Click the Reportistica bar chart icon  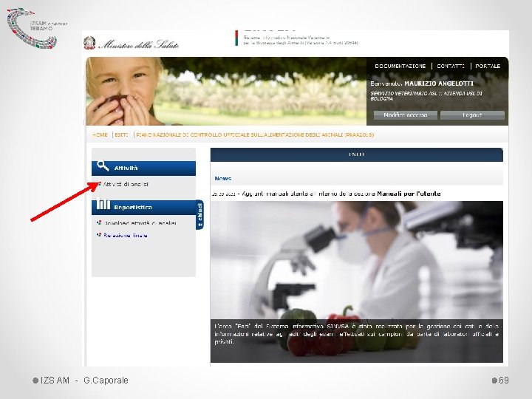(x=103, y=204)
